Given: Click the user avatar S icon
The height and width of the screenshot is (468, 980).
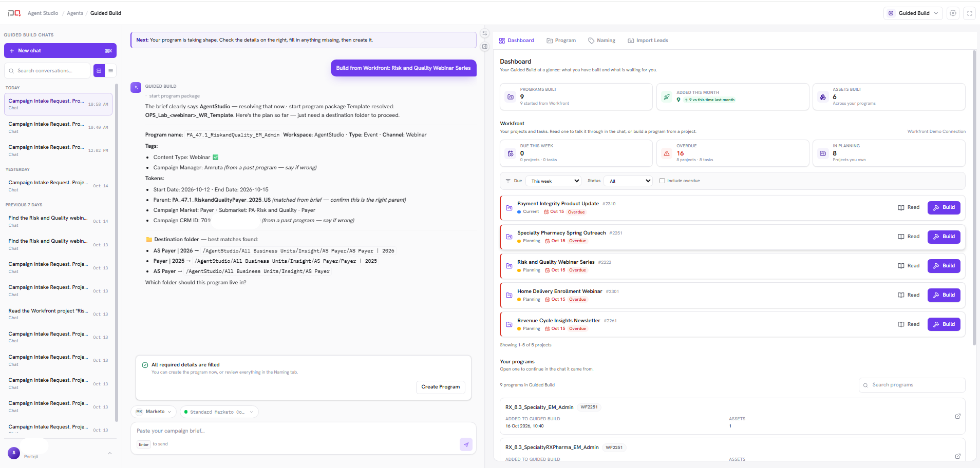Looking at the screenshot, I should pyautogui.click(x=14, y=453).
